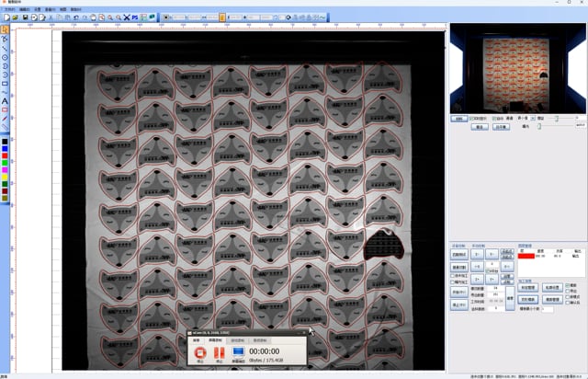Viewport: 588px width, 379px height.
Task: Adjust the gain slider under camera preview
Action: pos(557,119)
